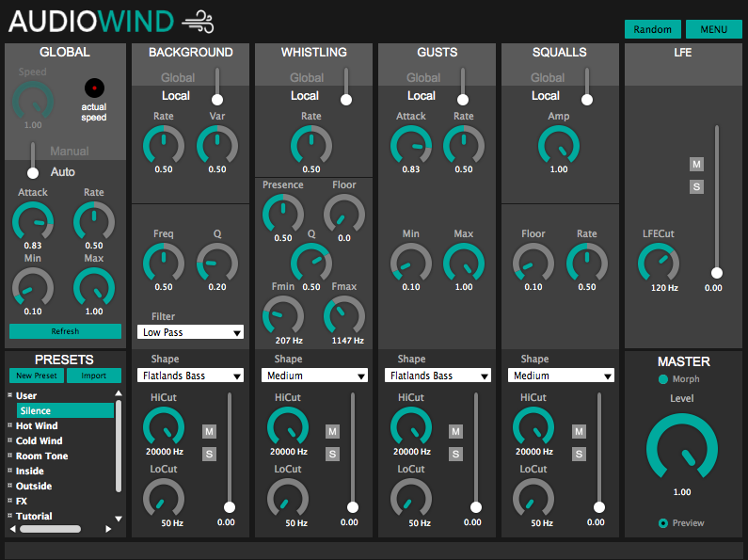This screenshot has width=748, height=560.
Task: Click the Background HiCut knob
Action: (164, 427)
